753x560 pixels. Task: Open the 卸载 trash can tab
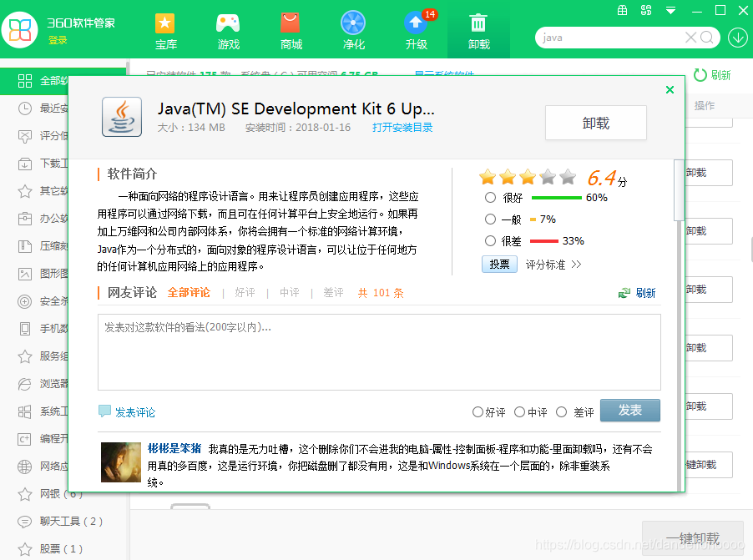(x=478, y=31)
